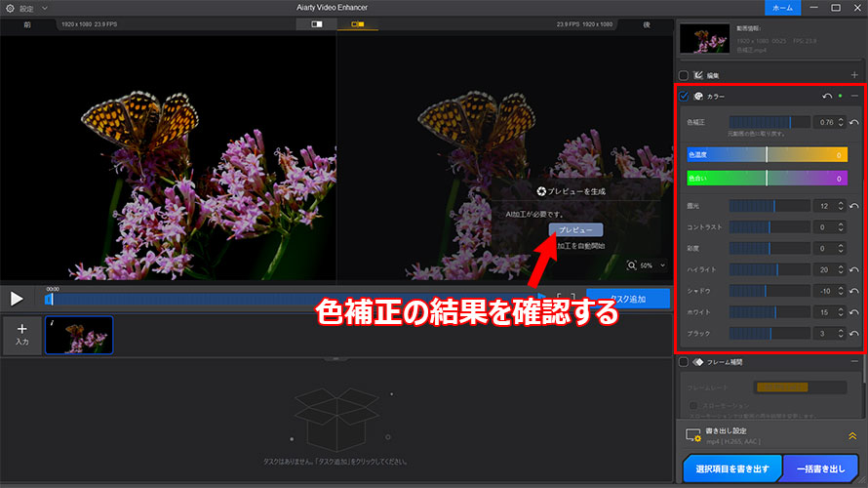Click the plus icon on the 編集 row
The image size is (868, 488).
pyautogui.click(x=854, y=75)
